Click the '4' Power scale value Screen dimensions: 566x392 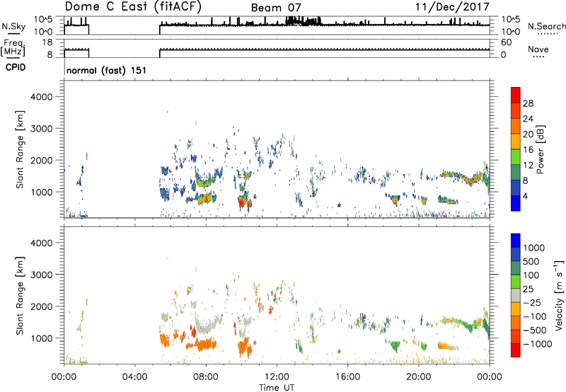pyautogui.click(x=525, y=196)
